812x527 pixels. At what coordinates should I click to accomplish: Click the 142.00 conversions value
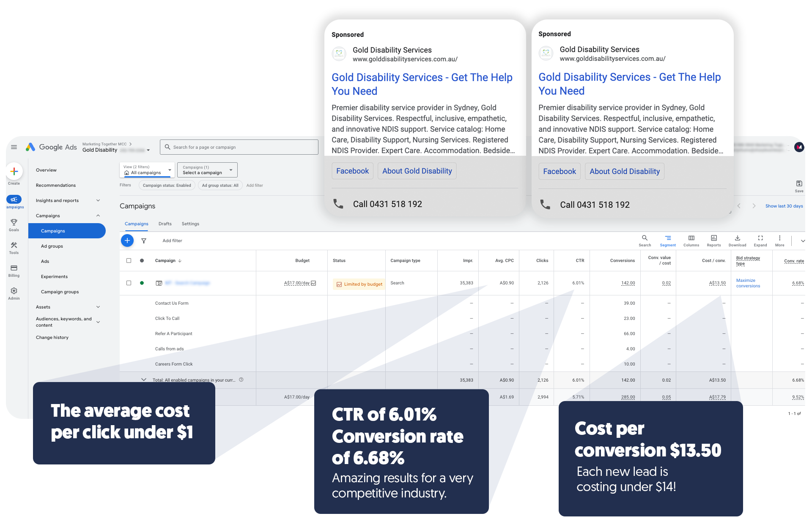(628, 283)
